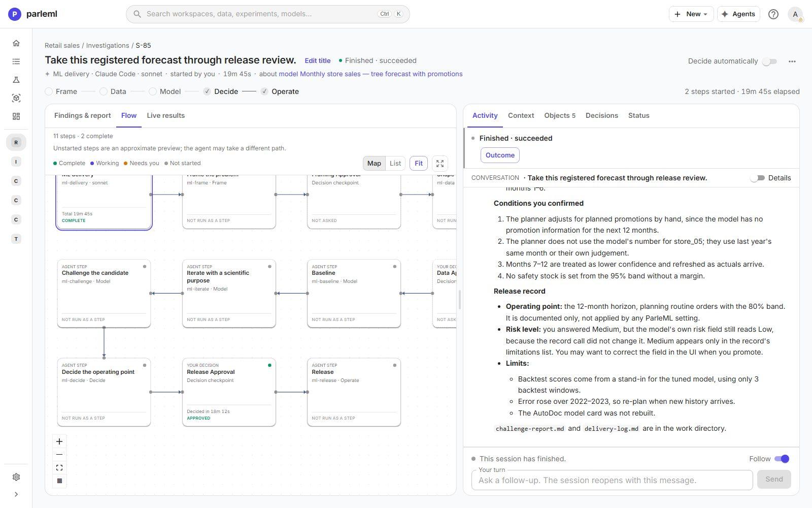Open Monthly store sales model link
The image size is (812, 508).
(370, 74)
